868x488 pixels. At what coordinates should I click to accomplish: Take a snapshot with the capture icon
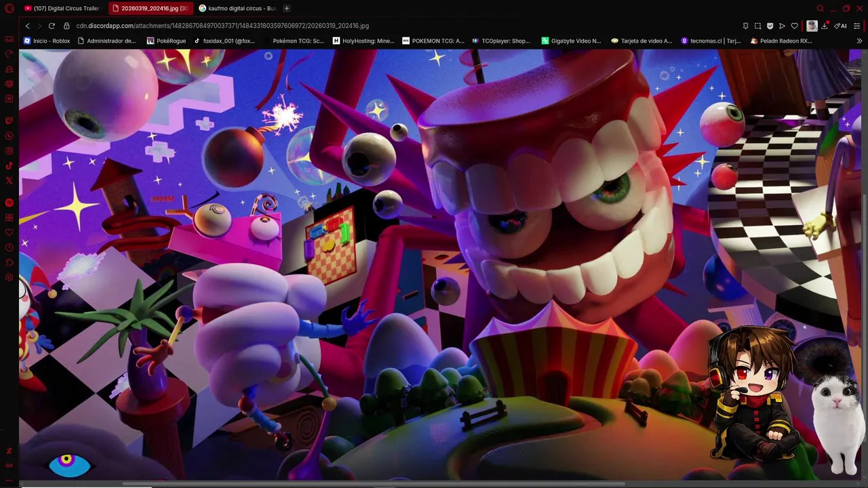pyautogui.click(x=757, y=26)
